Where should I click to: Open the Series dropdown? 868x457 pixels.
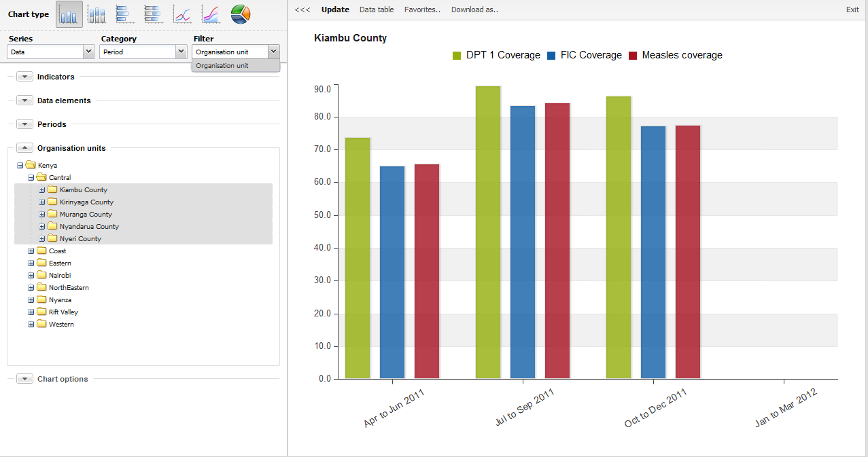pos(88,52)
